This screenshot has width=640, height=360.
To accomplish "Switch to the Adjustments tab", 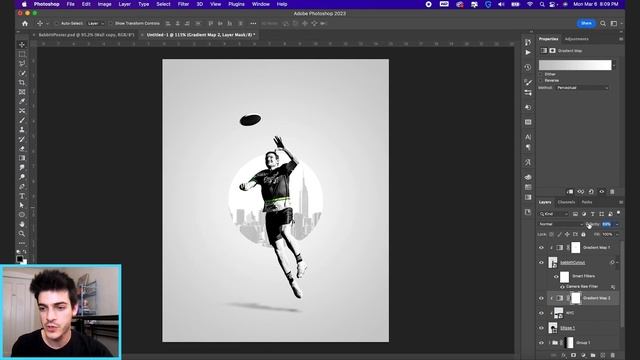I will pos(576,39).
